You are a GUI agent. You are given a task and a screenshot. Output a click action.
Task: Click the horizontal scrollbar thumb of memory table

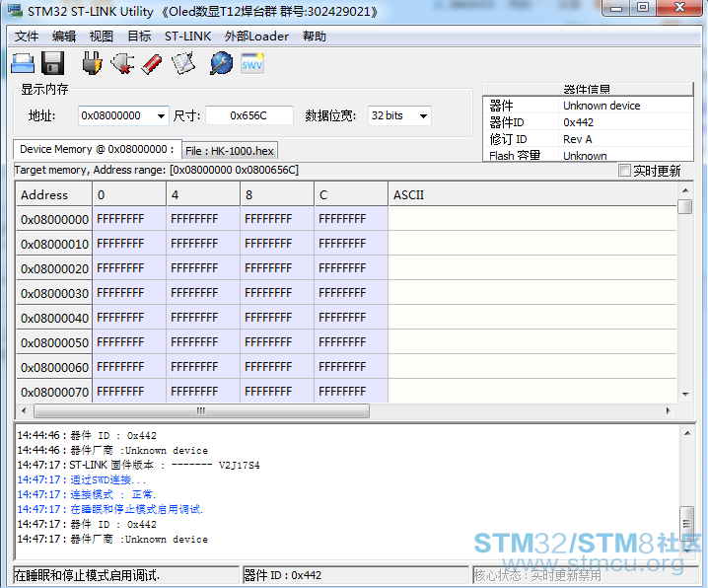[x=201, y=411]
